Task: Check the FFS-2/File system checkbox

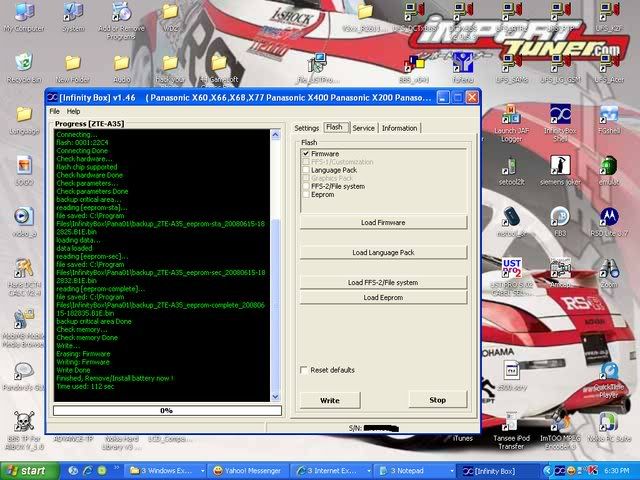Action: 306,187
